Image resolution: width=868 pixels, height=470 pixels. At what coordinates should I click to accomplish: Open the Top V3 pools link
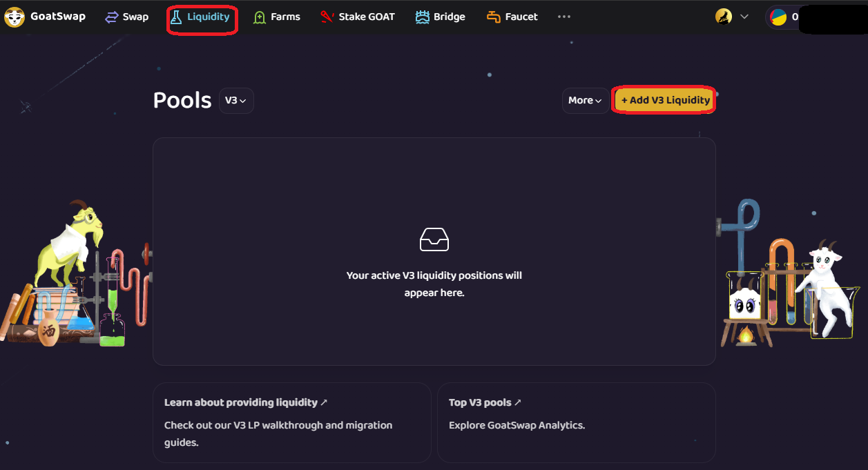tap(485, 402)
